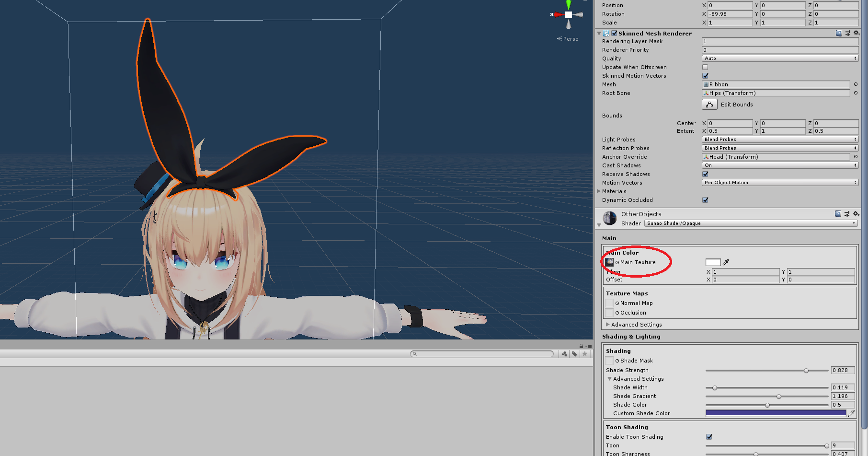This screenshot has width=868, height=456.
Task: Switch scene view Persp projection label
Action: (568, 39)
